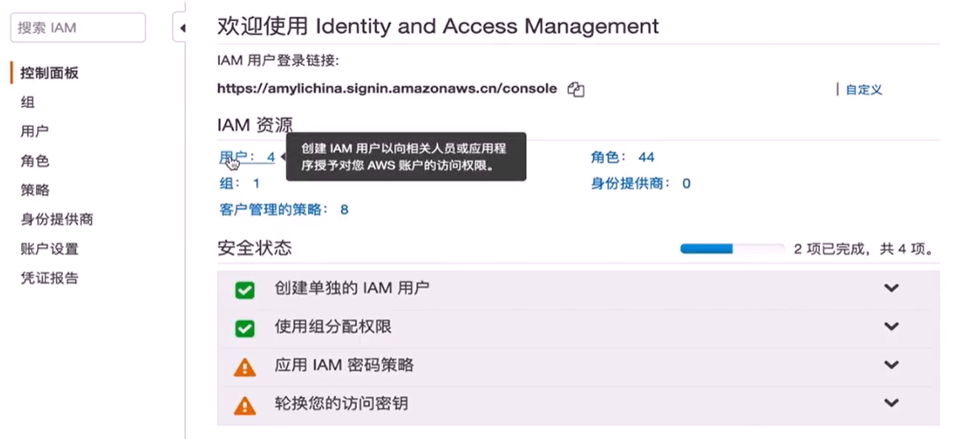Open the 身份提供商: 0 resource link
Image resolution: width=980 pixels, height=439 pixels.
pos(641,183)
